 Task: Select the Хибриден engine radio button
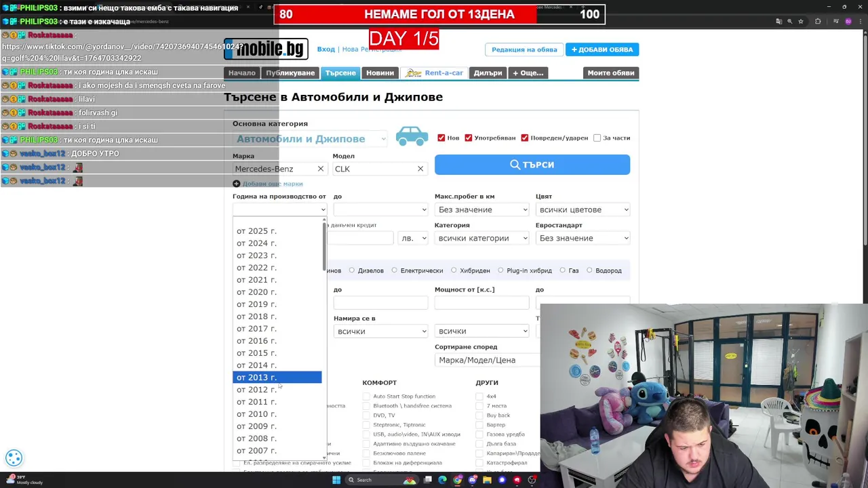[x=454, y=270]
